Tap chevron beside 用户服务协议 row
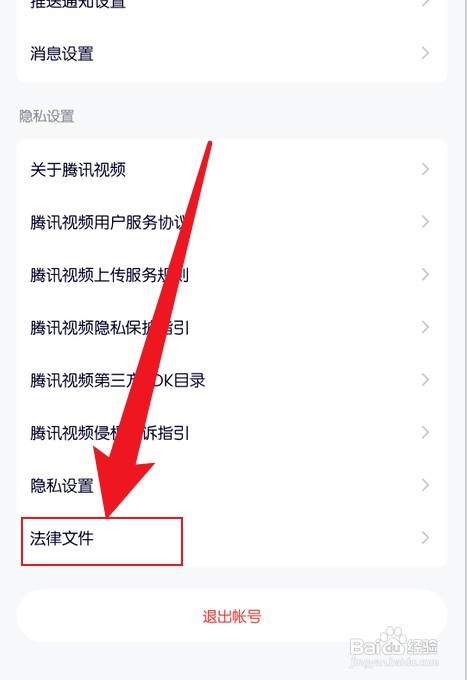Image resolution: width=467 pixels, height=680 pixels. click(x=425, y=222)
